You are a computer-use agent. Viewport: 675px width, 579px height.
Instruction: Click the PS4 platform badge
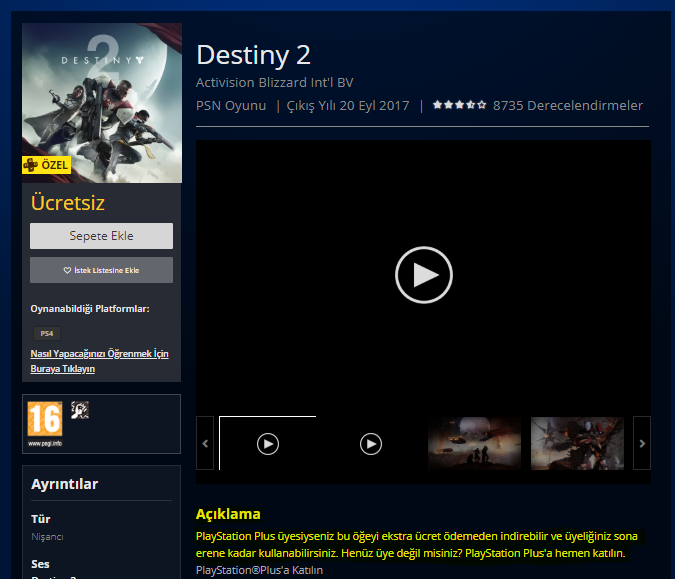click(x=47, y=334)
